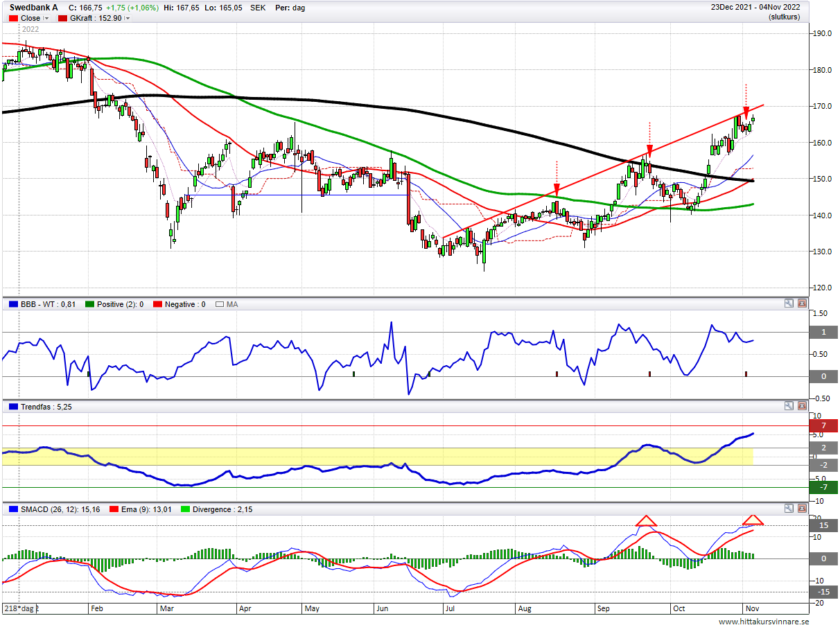
Task: Open settings wrench for Trendfas panel
Action: 789,407
